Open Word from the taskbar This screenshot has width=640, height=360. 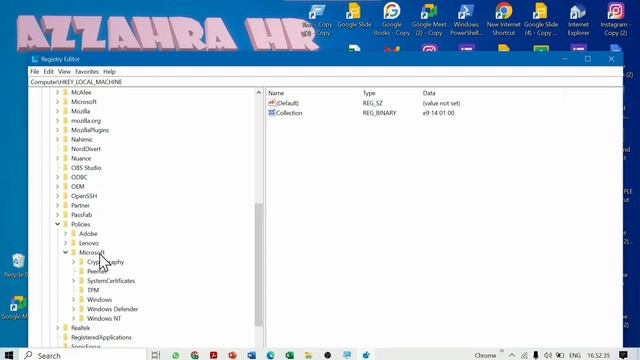point(251,356)
